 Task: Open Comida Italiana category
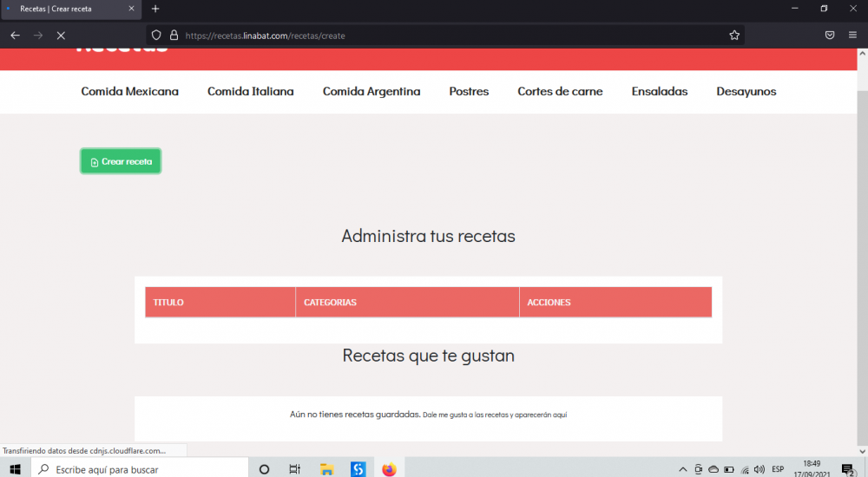[x=250, y=91]
